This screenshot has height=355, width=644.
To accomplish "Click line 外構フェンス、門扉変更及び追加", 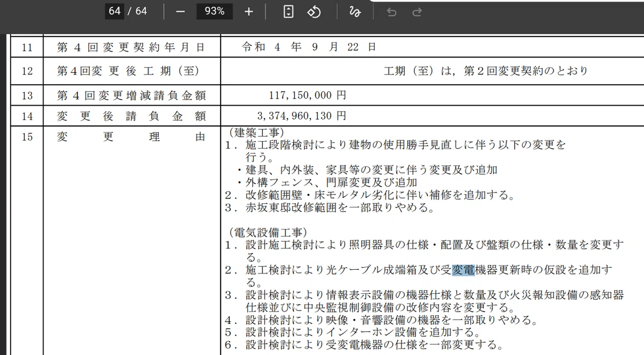I will click(327, 182).
